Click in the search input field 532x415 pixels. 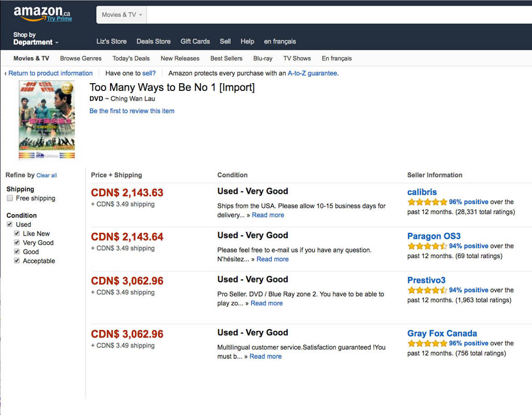[x=338, y=15]
